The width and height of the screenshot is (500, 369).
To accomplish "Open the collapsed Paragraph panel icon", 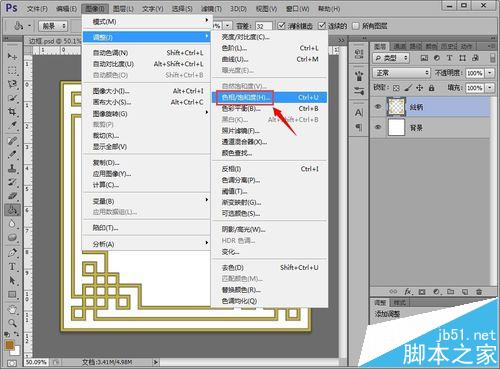I will pos(359,127).
